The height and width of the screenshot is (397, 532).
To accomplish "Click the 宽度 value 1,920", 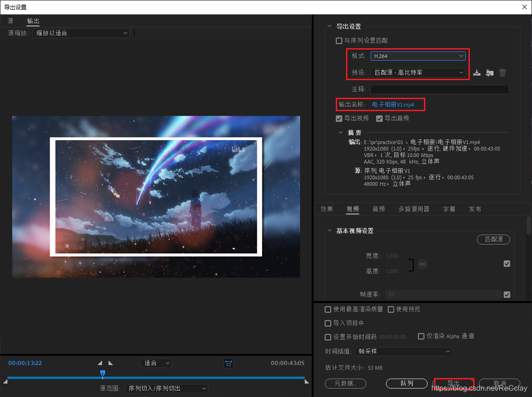I will (392, 256).
